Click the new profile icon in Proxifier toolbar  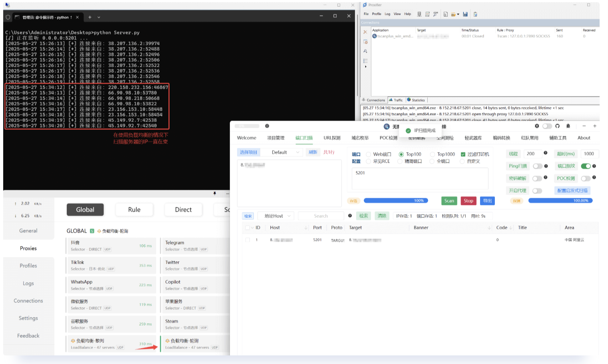click(446, 14)
